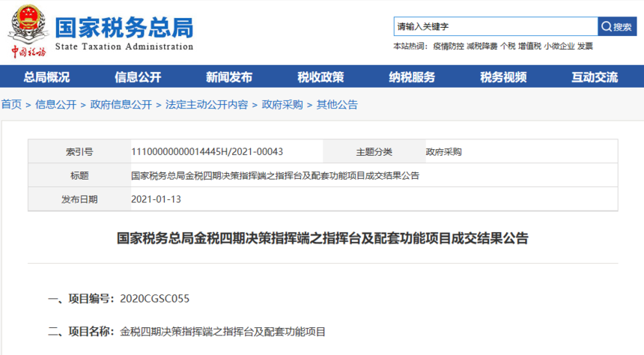
Task: Open the 信息公开 nav menu
Action: coord(138,77)
